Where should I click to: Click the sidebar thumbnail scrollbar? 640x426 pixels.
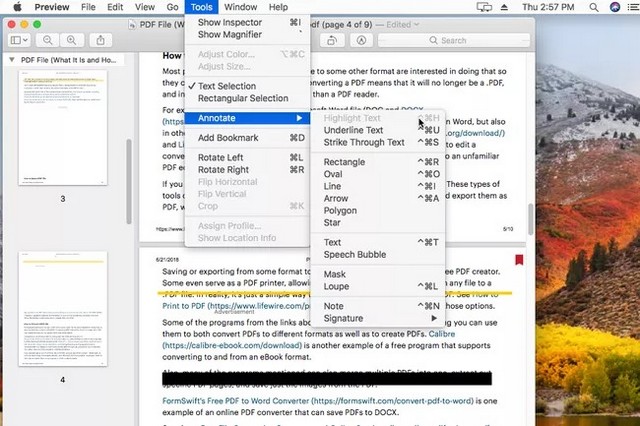[129, 181]
